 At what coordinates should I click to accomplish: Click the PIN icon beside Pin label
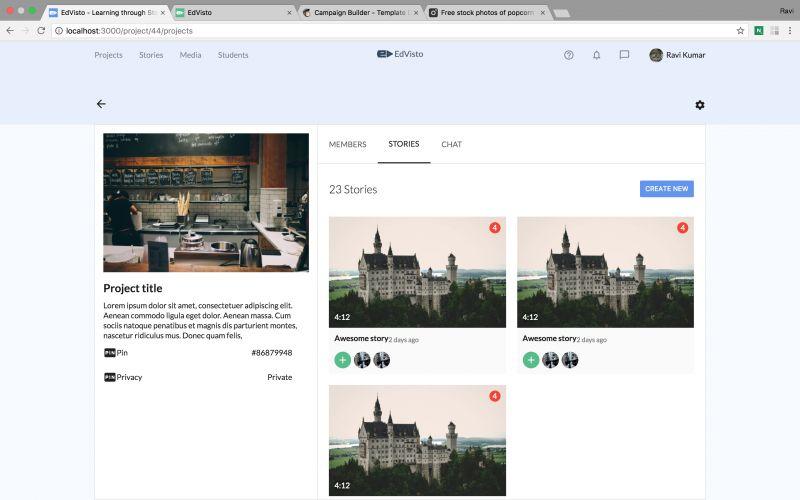pyautogui.click(x=109, y=353)
